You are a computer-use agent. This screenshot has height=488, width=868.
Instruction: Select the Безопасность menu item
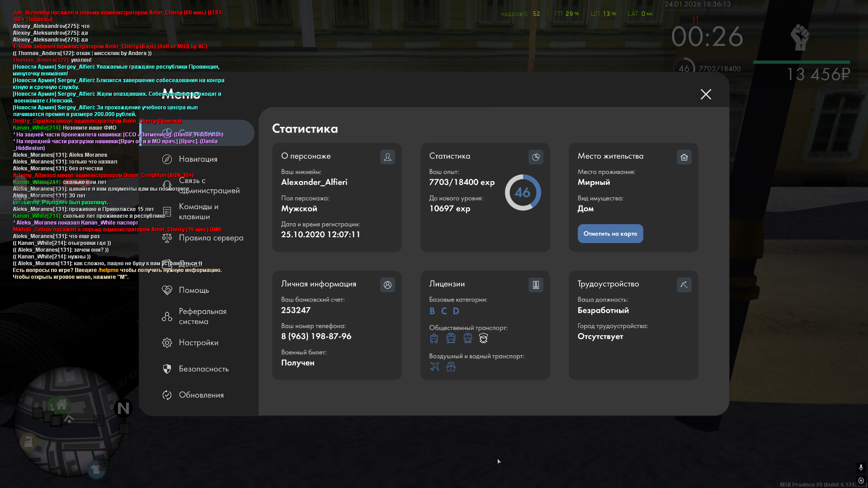203,369
